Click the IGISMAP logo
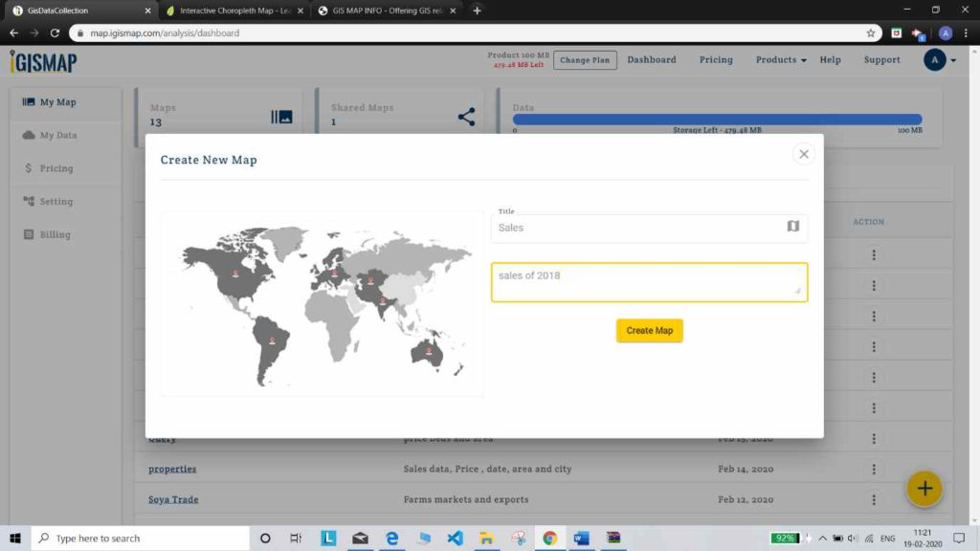Viewport: 980px width, 551px height. click(44, 62)
